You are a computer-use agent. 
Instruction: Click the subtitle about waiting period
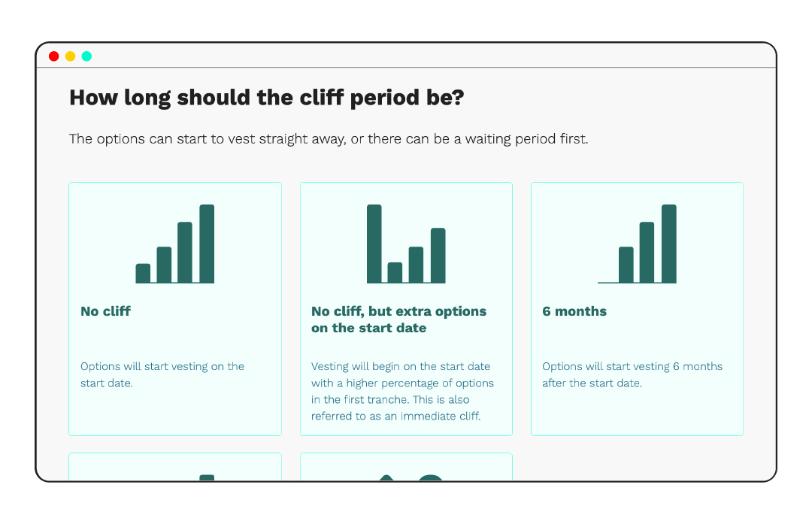click(329, 139)
